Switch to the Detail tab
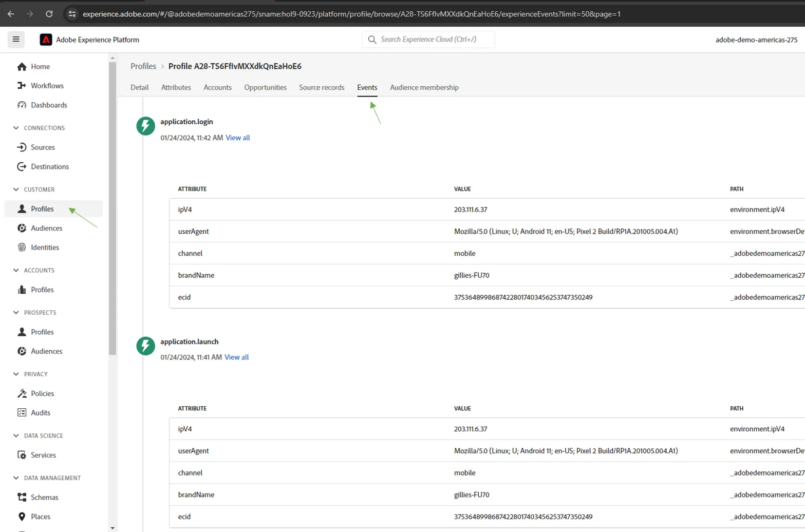 point(139,88)
